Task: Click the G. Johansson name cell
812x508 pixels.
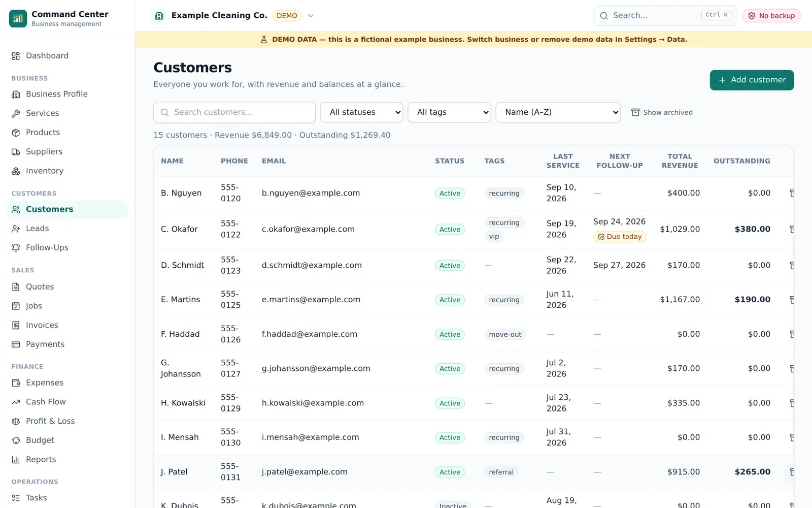Action: click(181, 368)
